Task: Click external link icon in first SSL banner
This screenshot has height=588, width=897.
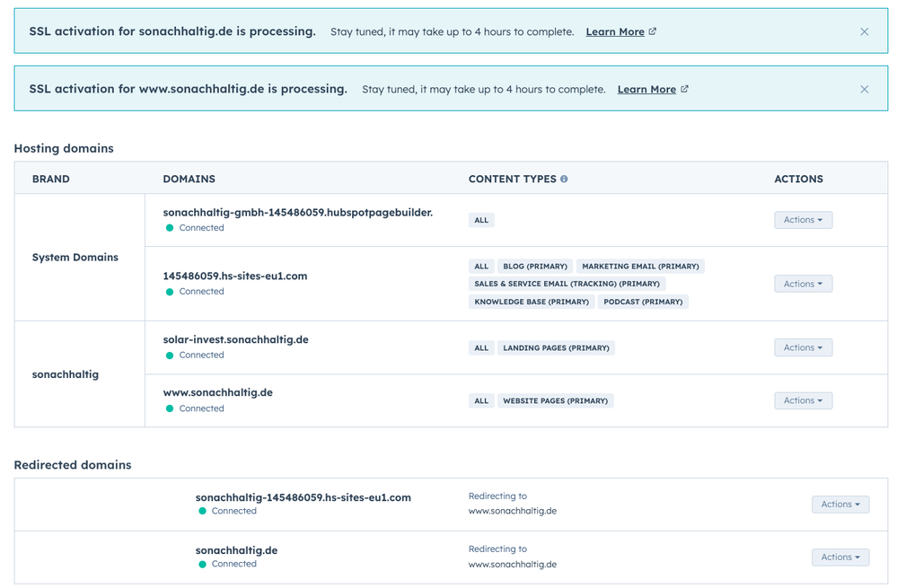Action: click(653, 31)
